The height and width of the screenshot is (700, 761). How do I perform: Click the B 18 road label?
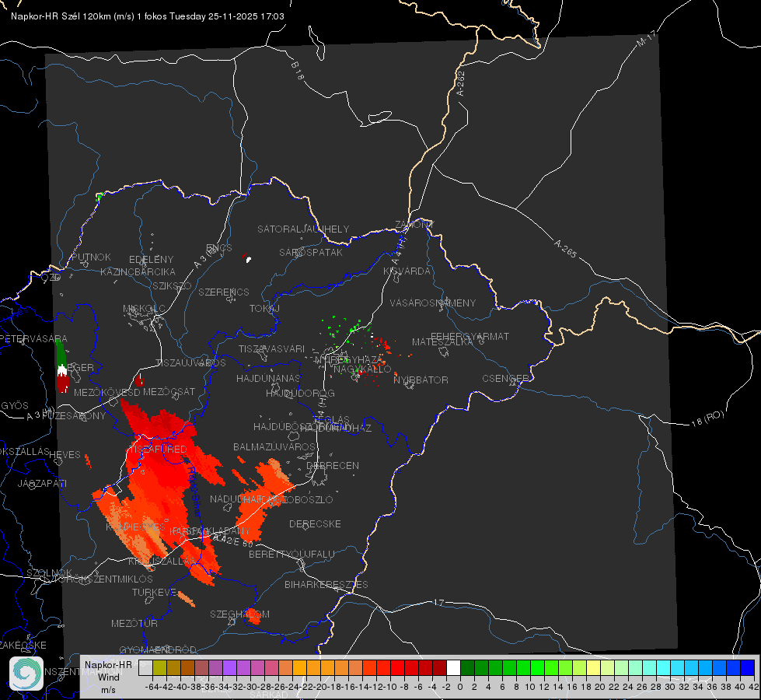(x=298, y=72)
